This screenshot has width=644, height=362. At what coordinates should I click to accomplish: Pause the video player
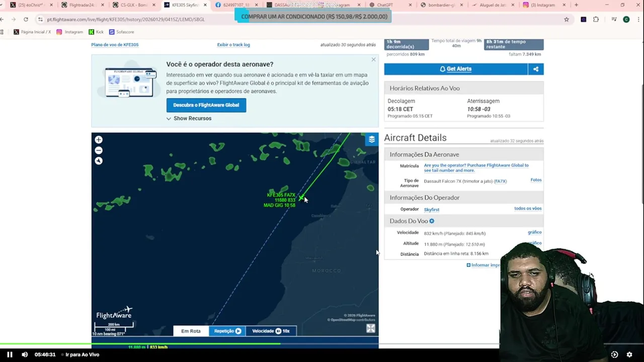tap(10, 354)
